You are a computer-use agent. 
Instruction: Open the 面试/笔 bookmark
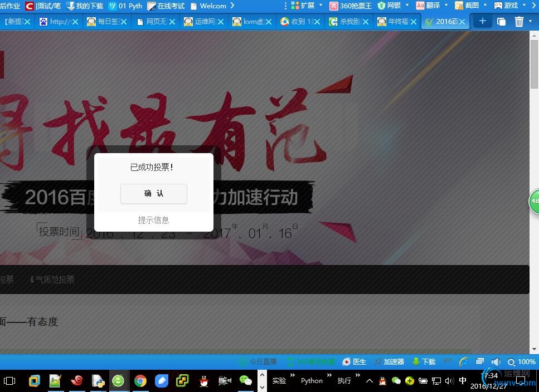(43, 6)
